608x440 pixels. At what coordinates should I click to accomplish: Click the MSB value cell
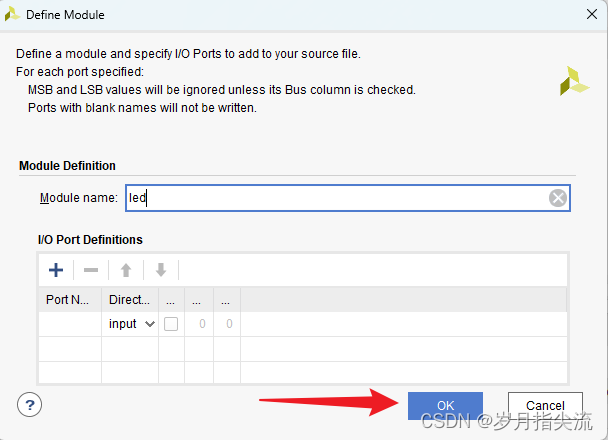tap(200, 324)
